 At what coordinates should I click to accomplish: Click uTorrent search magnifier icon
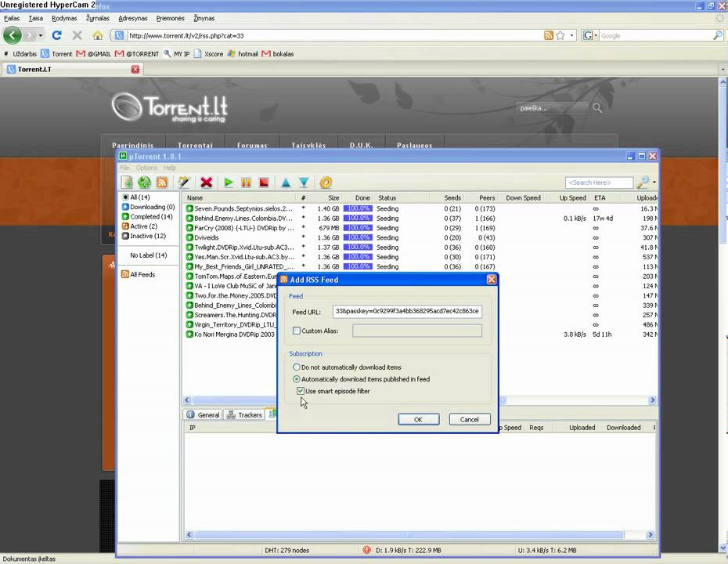(x=643, y=183)
